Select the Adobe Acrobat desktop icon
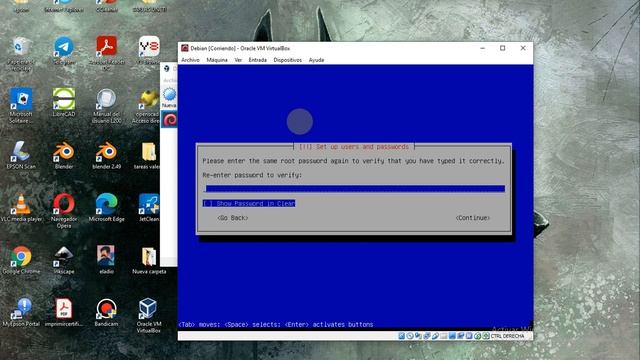The height and width of the screenshot is (360, 640). click(107, 53)
